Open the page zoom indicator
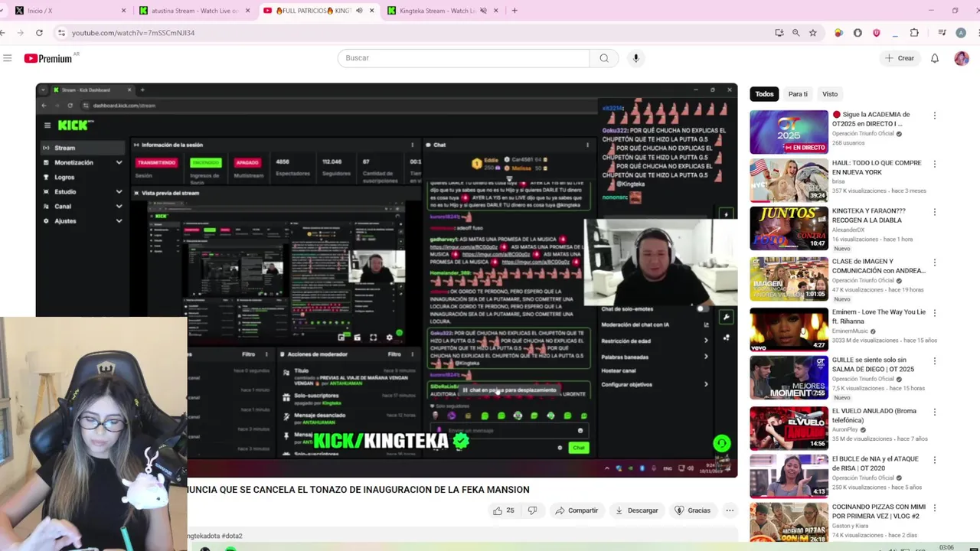 [796, 33]
